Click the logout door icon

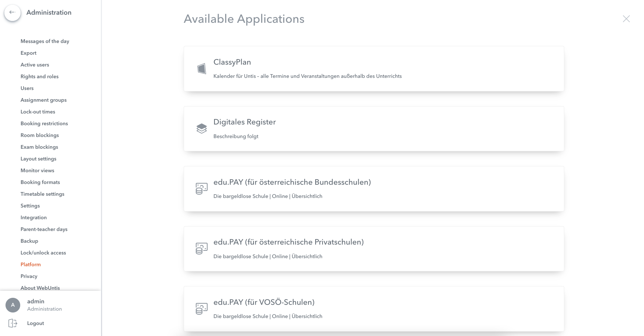pyautogui.click(x=13, y=323)
